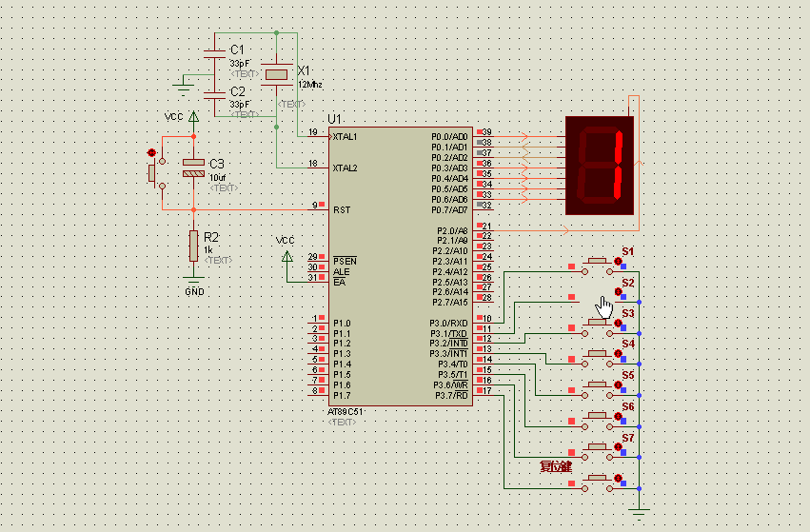Image resolution: width=810 pixels, height=532 pixels.
Task: Click the S1 reference label
Action: click(x=627, y=251)
